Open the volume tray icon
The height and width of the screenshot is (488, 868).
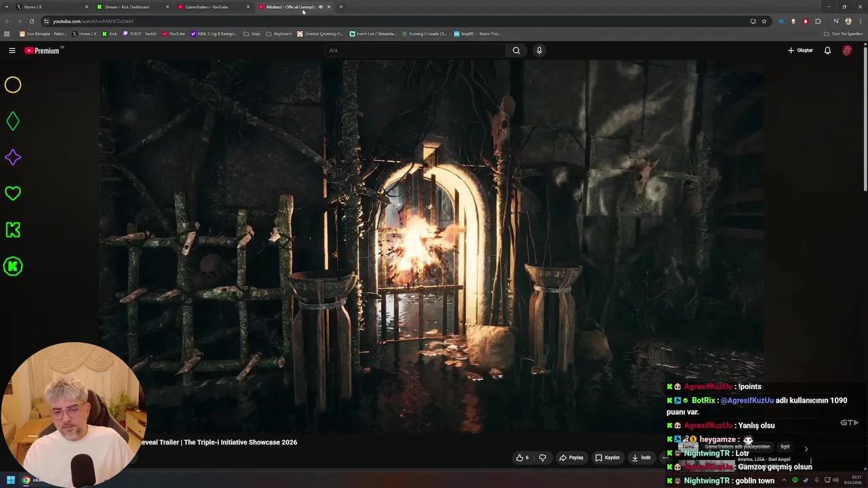tap(836, 480)
